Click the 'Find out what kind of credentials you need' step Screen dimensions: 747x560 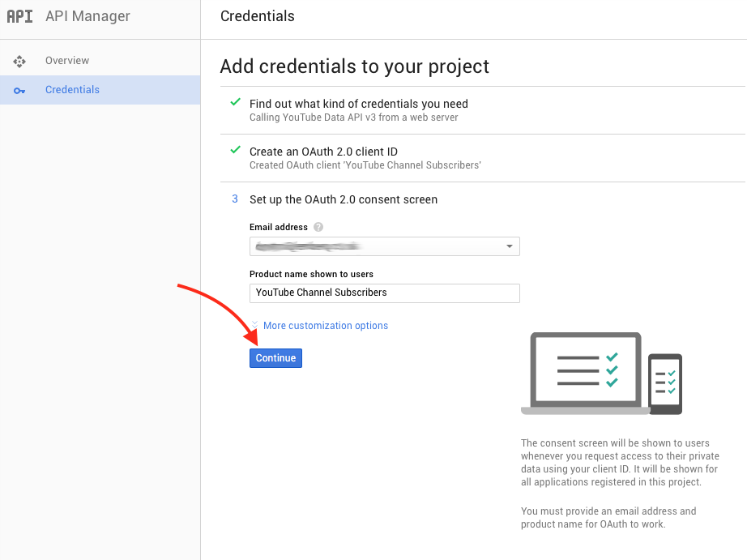tap(359, 104)
